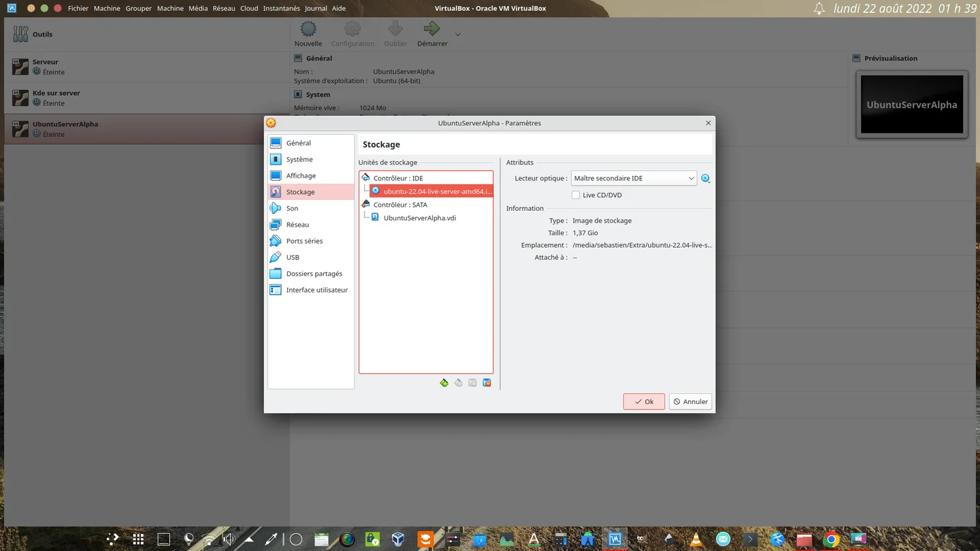Open the Cloud menu
This screenshot has width=980, height=551.
pyautogui.click(x=249, y=8)
